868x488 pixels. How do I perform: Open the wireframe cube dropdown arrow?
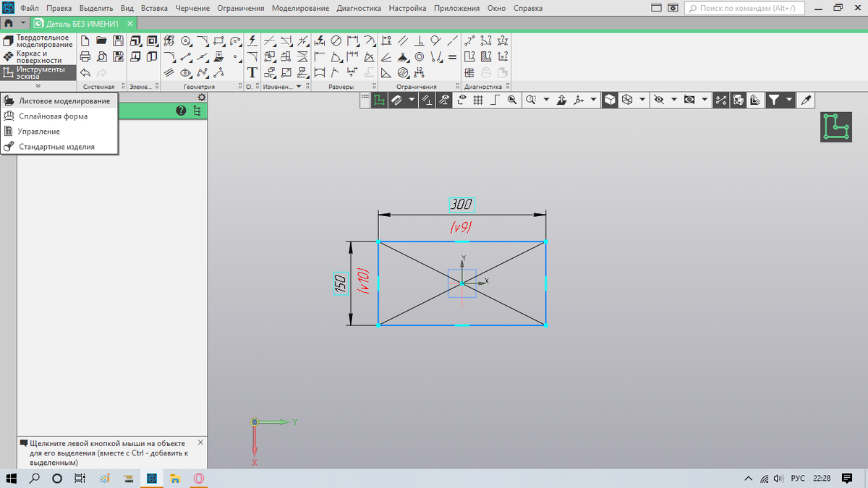coord(642,100)
